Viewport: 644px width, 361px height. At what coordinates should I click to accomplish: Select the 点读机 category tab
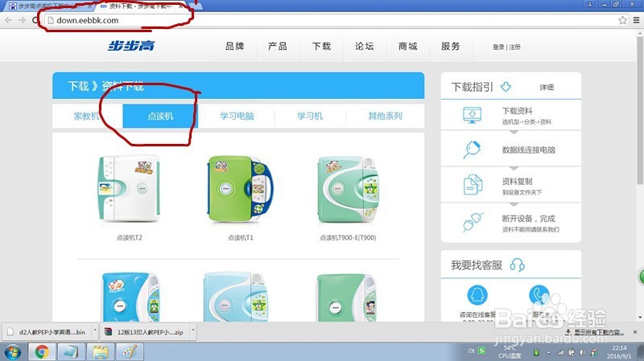[x=160, y=116]
